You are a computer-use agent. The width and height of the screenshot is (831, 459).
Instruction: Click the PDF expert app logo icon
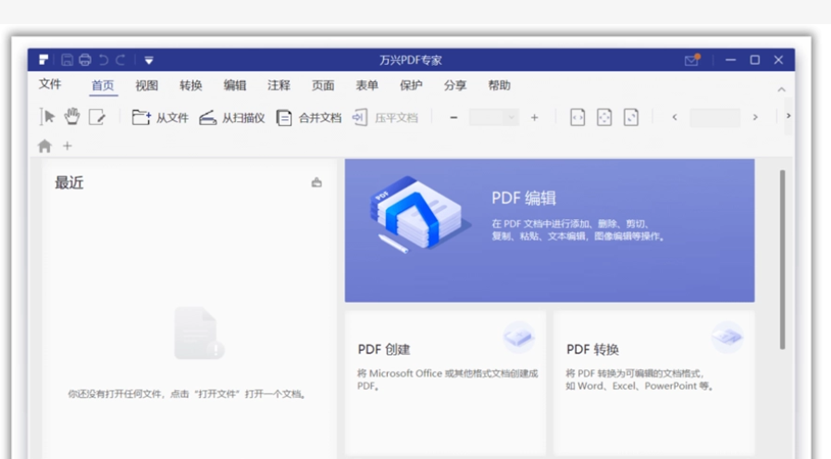point(43,60)
